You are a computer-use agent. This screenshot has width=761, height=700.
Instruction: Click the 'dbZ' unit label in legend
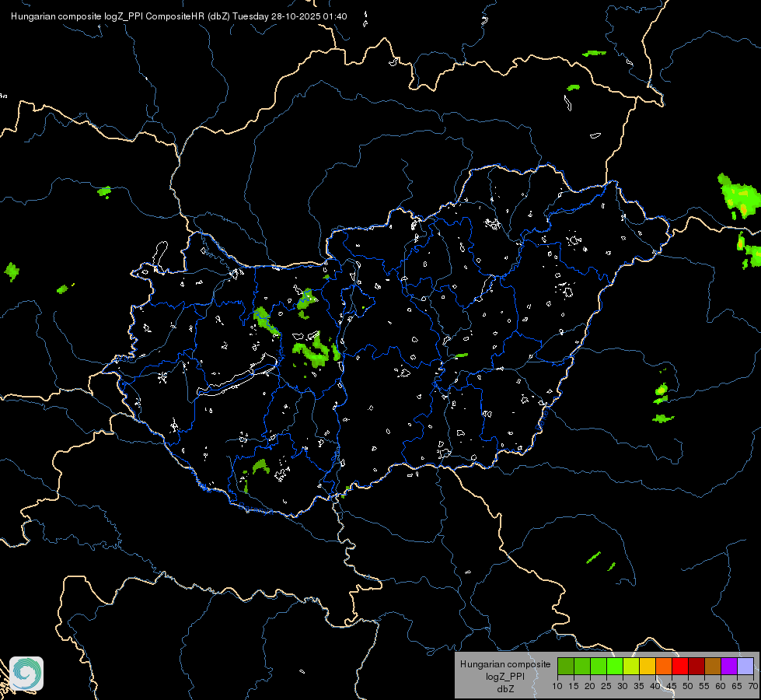pos(505,689)
